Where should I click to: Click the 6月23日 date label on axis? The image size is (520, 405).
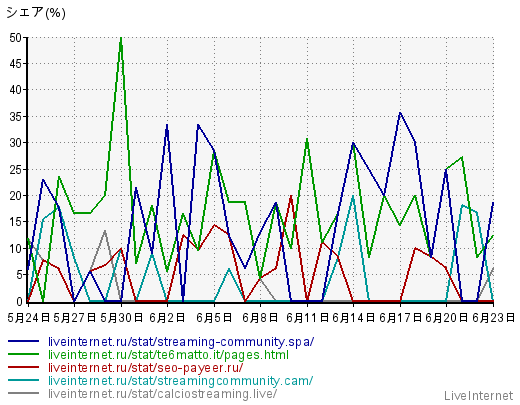(494, 318)
